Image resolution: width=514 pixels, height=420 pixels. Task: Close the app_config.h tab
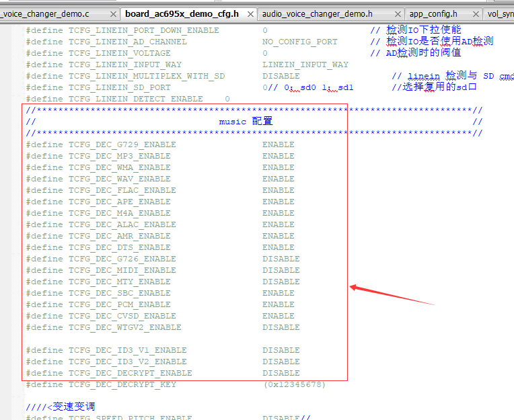coord(476,14)
